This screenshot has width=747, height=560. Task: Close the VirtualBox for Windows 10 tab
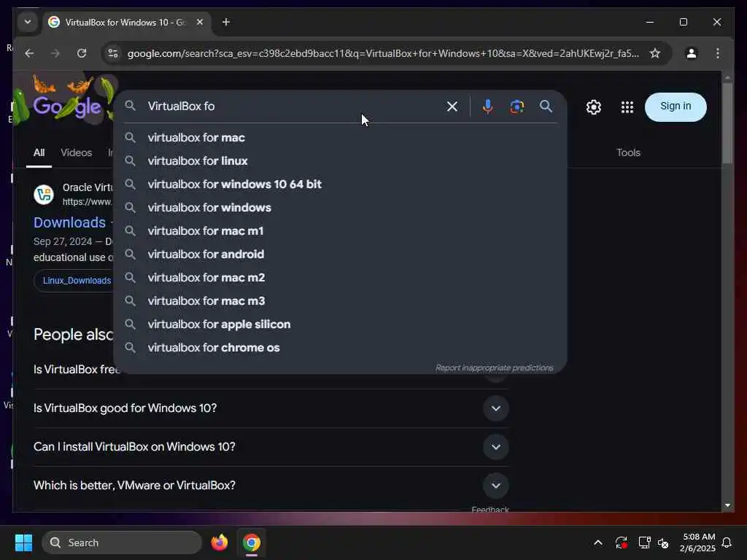click(200, 22)
